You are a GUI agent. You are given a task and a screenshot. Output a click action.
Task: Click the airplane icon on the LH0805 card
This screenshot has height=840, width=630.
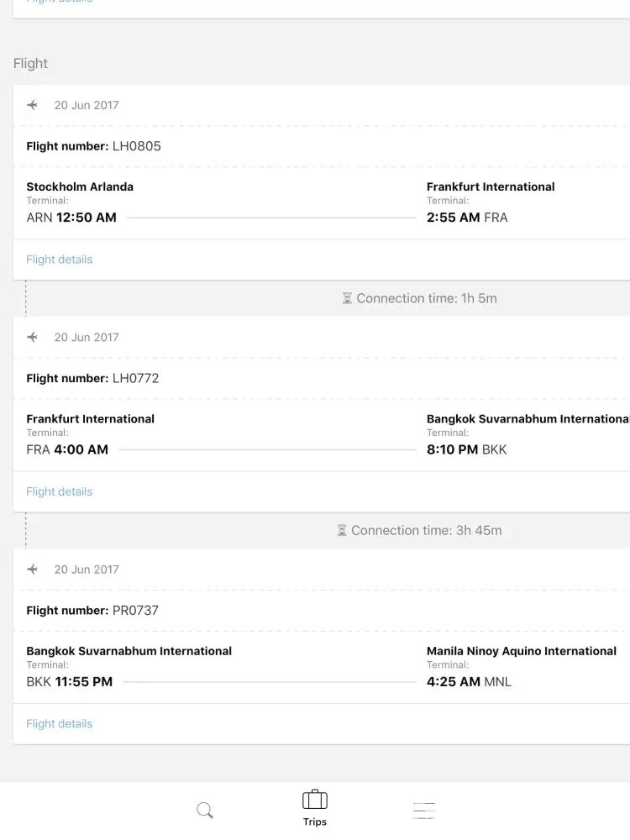(x=33, y=105)
